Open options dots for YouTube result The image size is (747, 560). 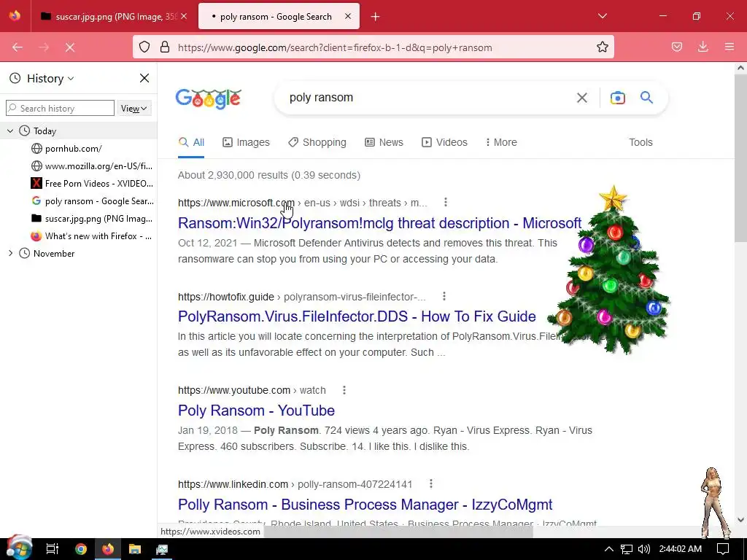tap(344, 390)
